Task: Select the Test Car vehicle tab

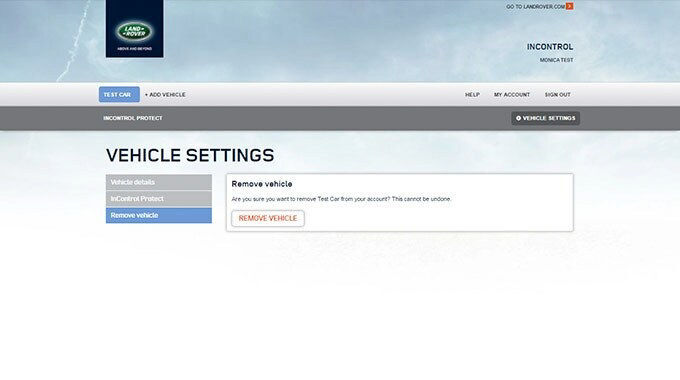Action: pos(119,95)
